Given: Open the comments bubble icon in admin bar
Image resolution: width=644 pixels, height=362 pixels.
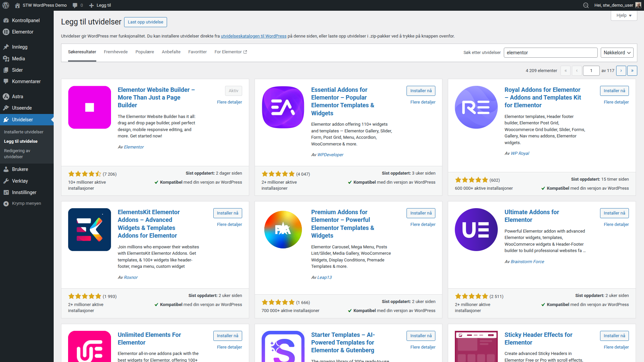Looking at the screenshot, I should tap(75, 5).
